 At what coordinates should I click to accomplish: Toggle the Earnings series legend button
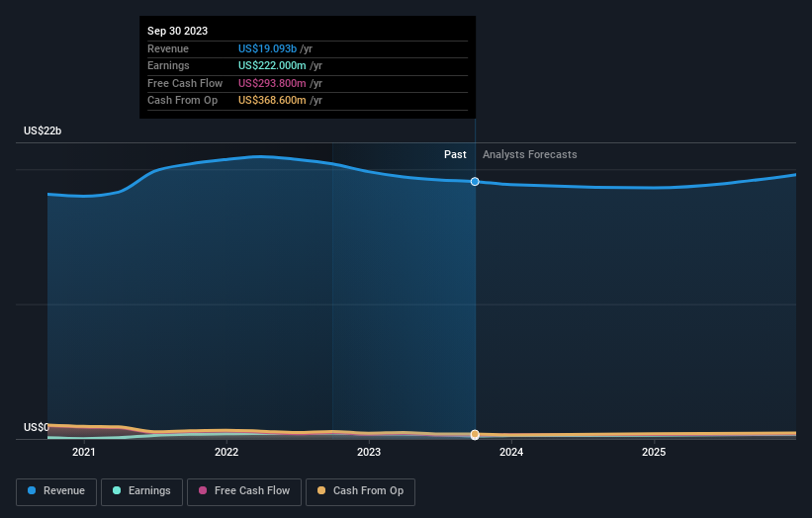141,491
